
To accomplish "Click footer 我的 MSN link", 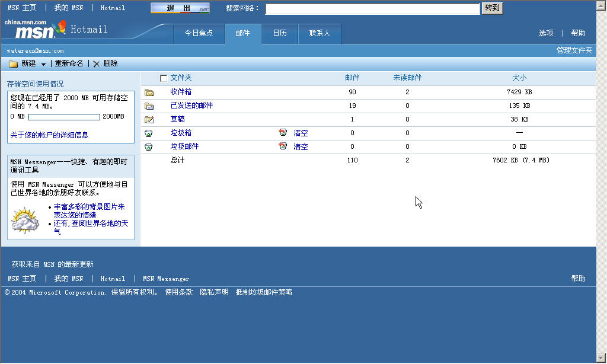I will pyautogui.click(x=69, y=279).
